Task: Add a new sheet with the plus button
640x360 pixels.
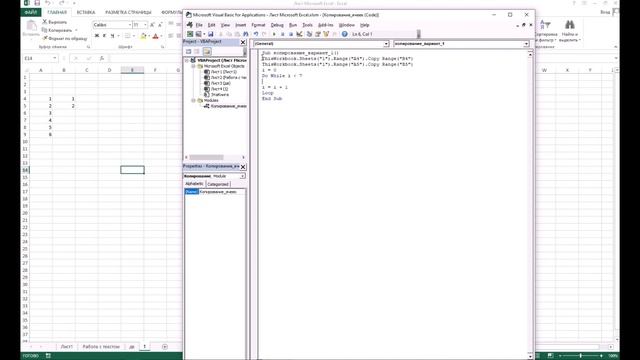Action: [165, 347]
